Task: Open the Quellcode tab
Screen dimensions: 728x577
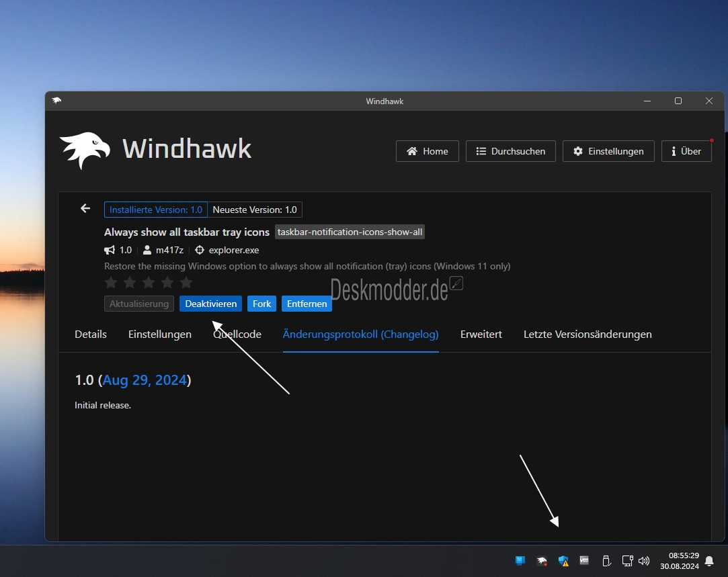Action: point(237,335)
